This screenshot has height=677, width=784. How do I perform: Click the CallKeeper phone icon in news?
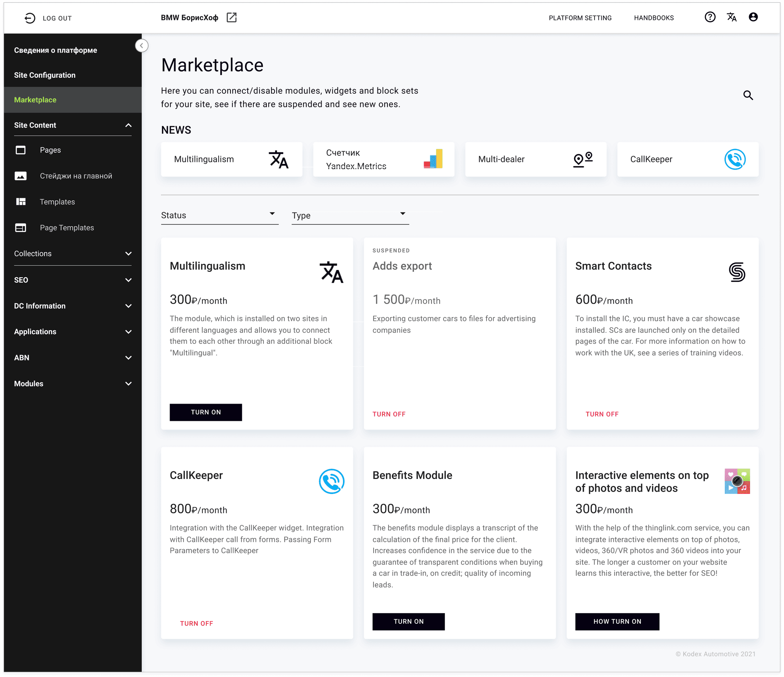click(735, 159)
